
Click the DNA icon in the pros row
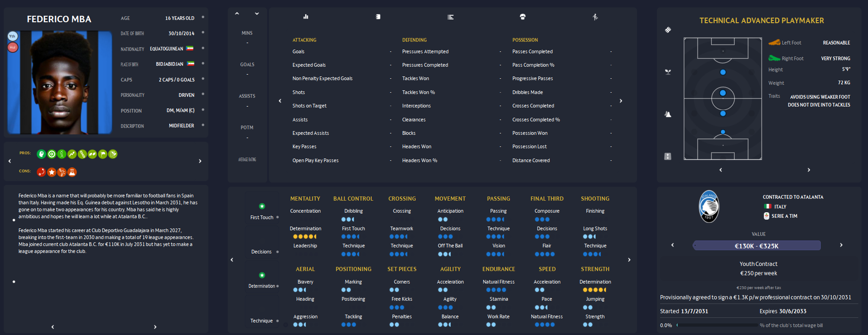click(x=62, y=154)
